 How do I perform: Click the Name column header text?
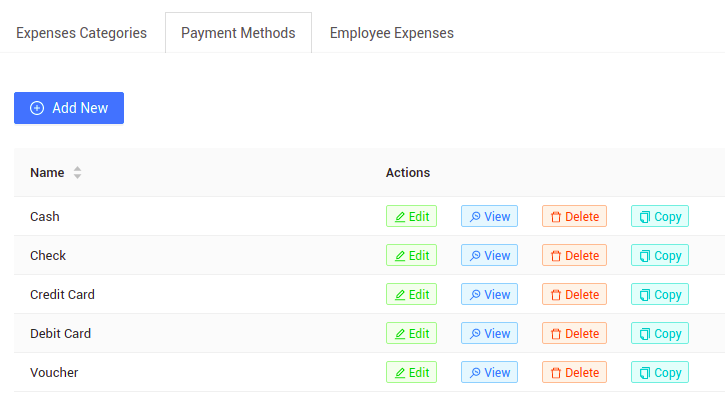click(x=47, y=172)
